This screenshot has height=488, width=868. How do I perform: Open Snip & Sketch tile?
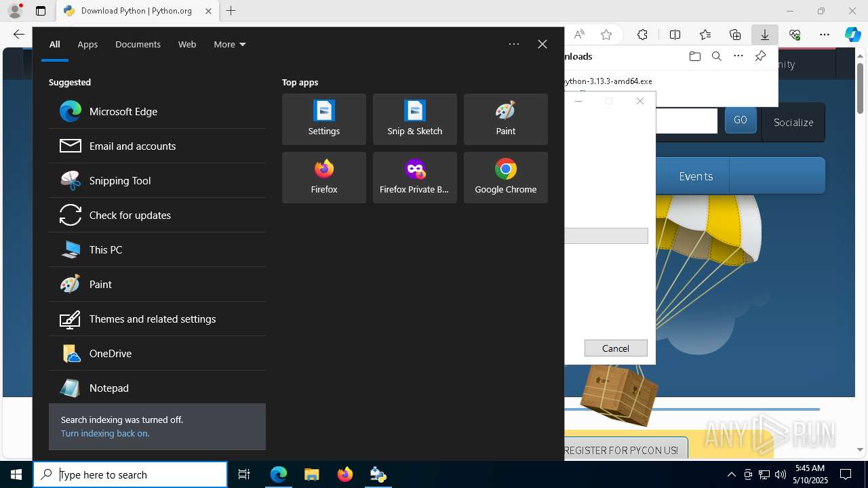pyautogui.click(x=415, y=119)
